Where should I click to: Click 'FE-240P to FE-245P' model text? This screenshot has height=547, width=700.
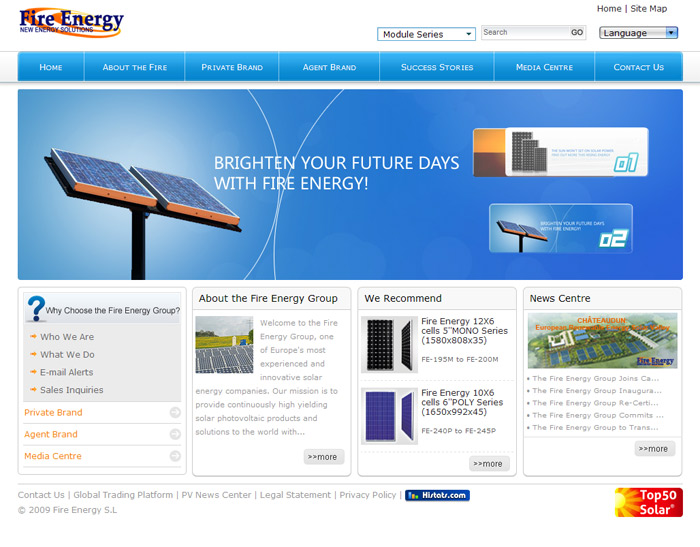458,431
